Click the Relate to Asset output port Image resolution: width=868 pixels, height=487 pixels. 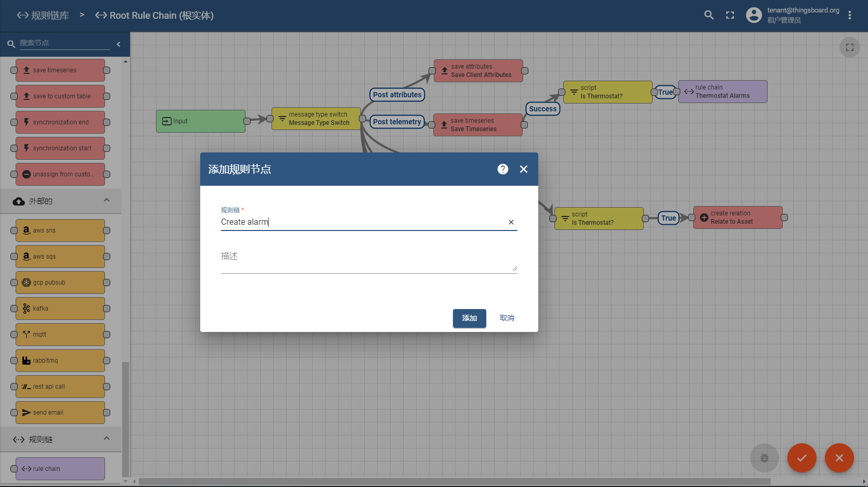pyautogui.click(x=784, y=217)
